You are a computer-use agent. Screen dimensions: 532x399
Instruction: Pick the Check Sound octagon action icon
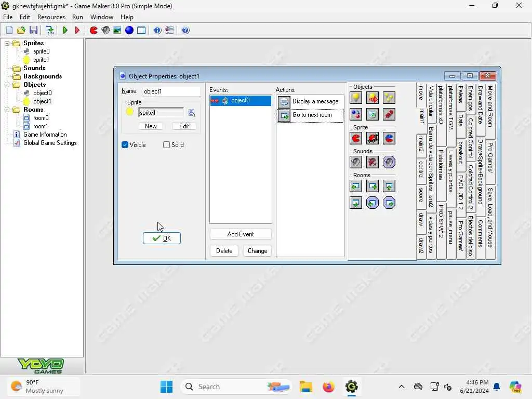pyautogui.click(x=389, y=162)
